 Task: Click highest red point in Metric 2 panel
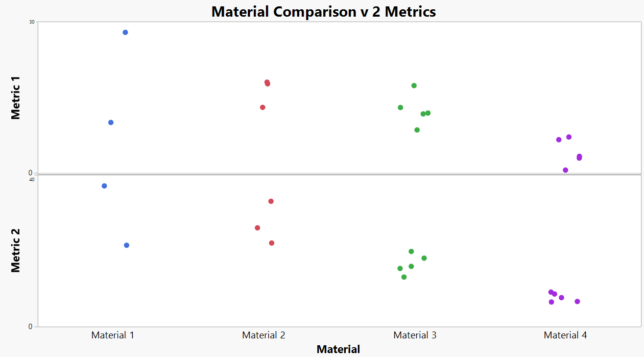click(271, 201)
